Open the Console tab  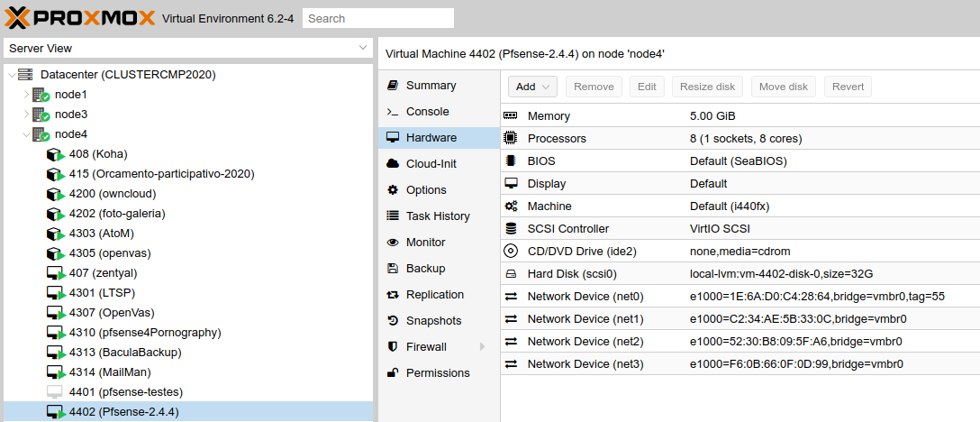[x=439, y=112]
